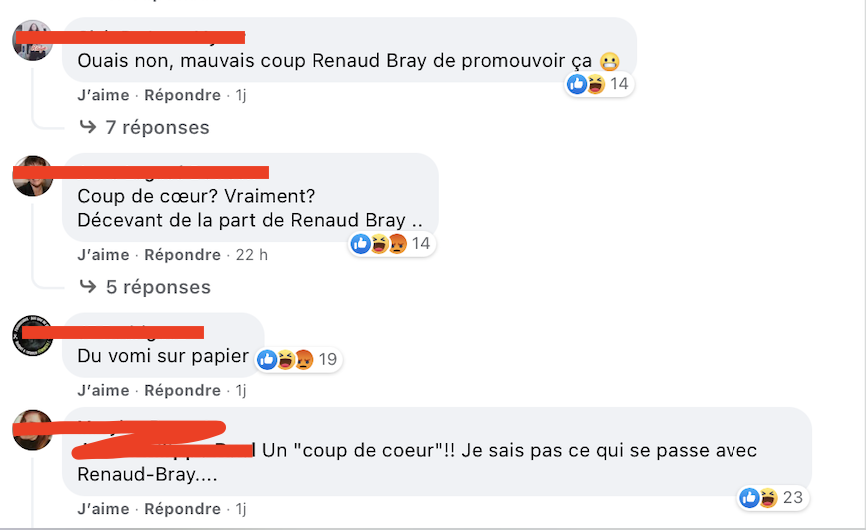Screen dimensions: 866x530
Task: Open the 23 reactions on the last comment
Action: (x=772, y=497)
